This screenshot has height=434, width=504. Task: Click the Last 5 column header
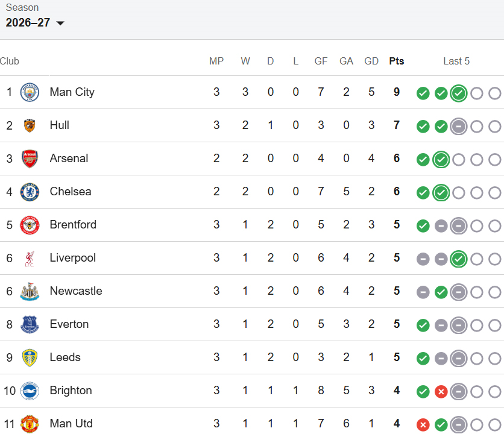pos(456,61)
